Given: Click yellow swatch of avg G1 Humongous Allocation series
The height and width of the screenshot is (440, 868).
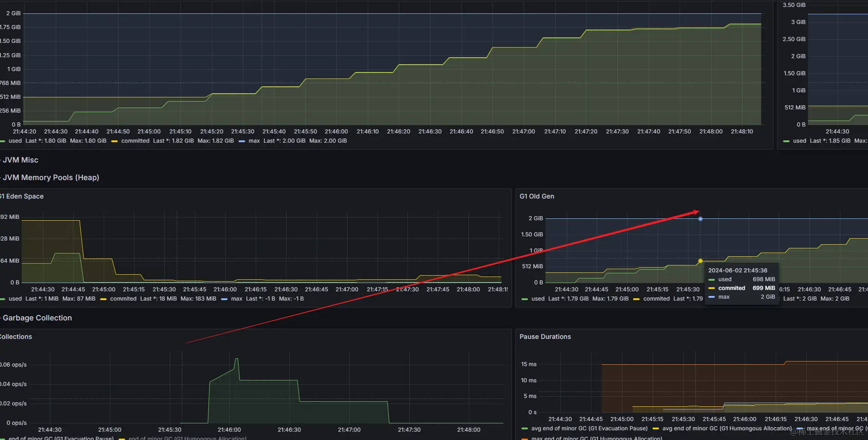Looking at the screenshot, I should pos(656,429).
